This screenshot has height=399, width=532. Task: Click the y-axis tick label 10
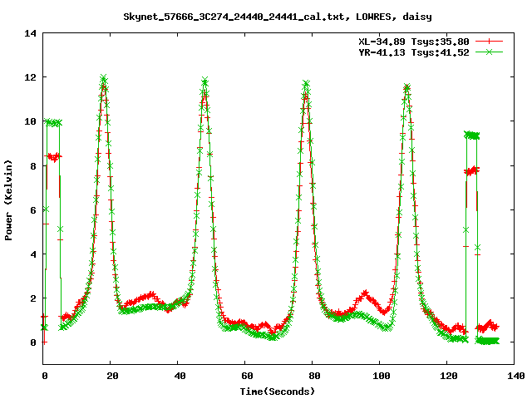(x=30, y=121)
